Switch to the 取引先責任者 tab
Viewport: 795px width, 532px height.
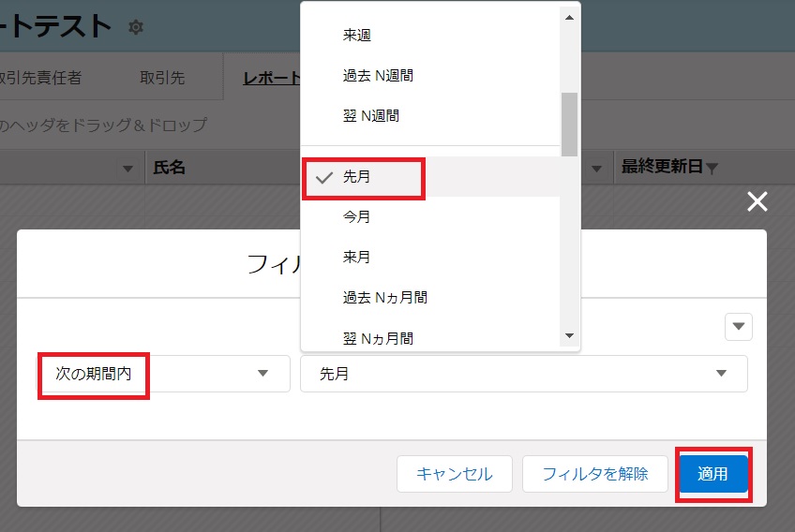point(40,78)
